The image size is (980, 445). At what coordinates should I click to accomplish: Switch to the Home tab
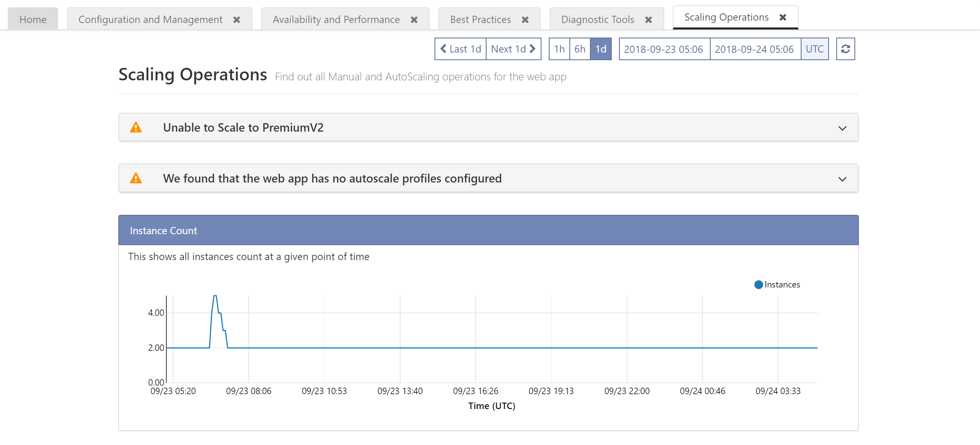33,20
